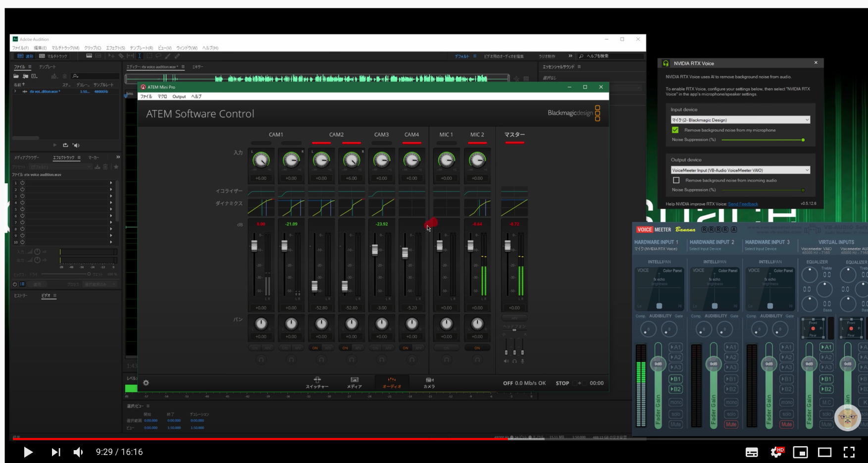The height and width of the screenshot is (463, 868).
Task: Click the CAM4 pan knob
Action: [412, 324]
